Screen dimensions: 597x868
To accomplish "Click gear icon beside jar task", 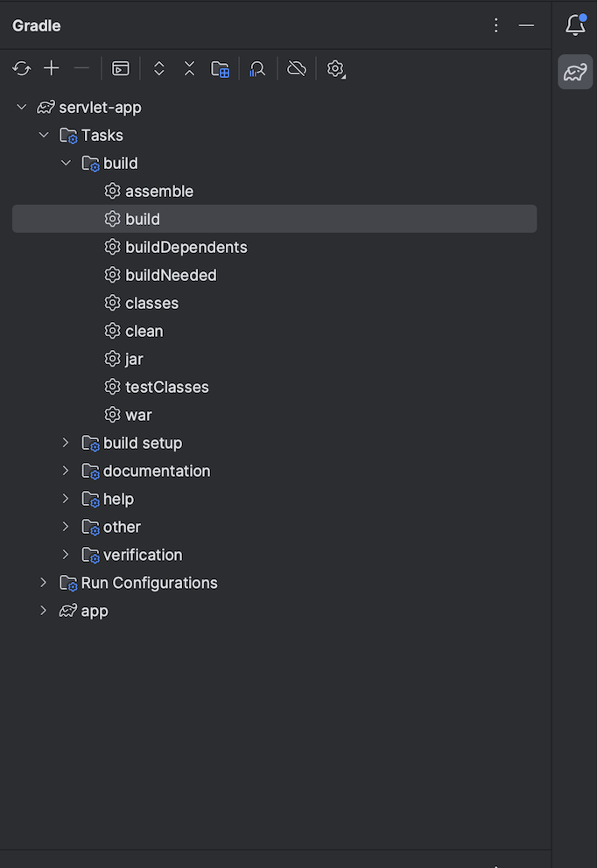I will [112, 358].
